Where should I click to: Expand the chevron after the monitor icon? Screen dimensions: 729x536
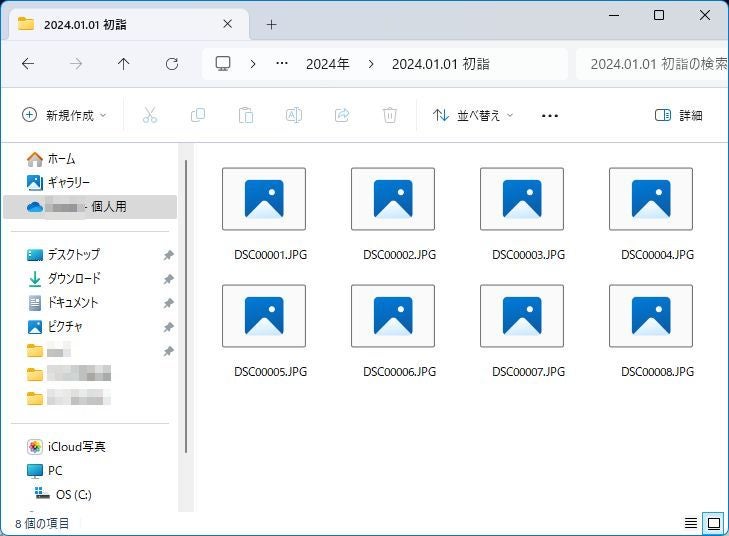point(253,64)
